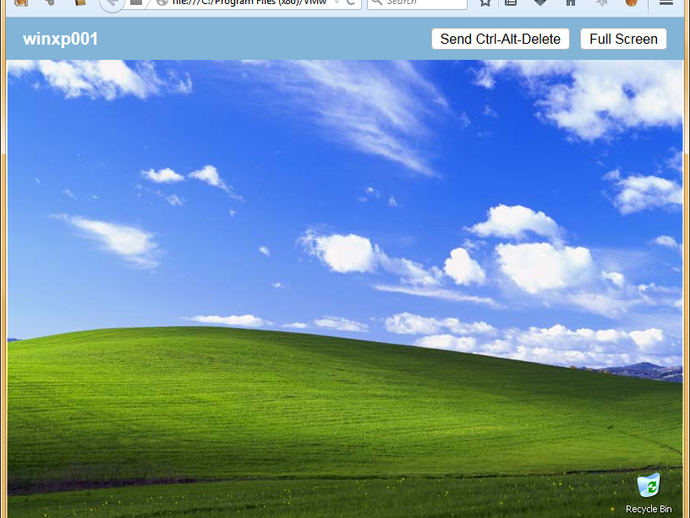Open the Recycle Bin desktop icon
This screenshot has width=690, height=518.
pos(649,493)
